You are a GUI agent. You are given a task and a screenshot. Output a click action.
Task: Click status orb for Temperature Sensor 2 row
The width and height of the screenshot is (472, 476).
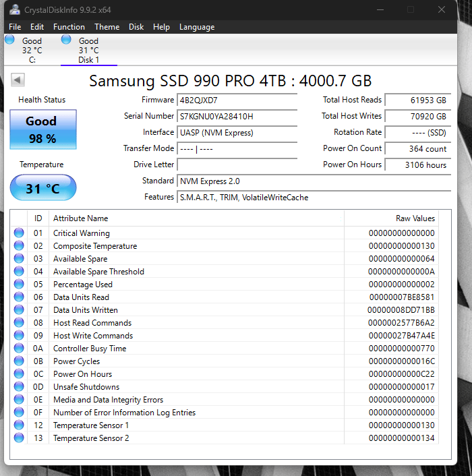(19, 438)
